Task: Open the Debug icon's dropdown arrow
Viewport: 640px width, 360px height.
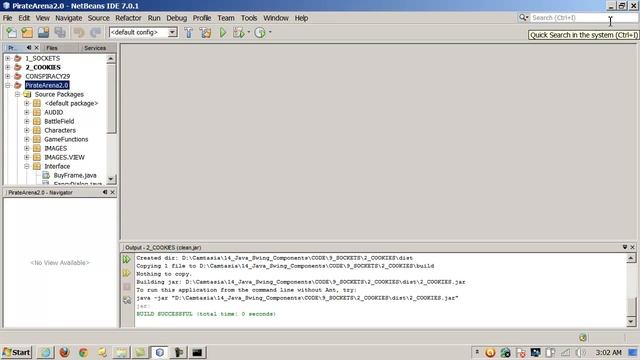Action: (x=249, y=32)
